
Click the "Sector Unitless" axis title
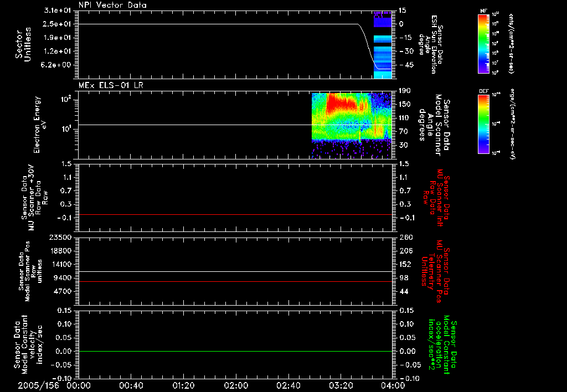[23, 44]
